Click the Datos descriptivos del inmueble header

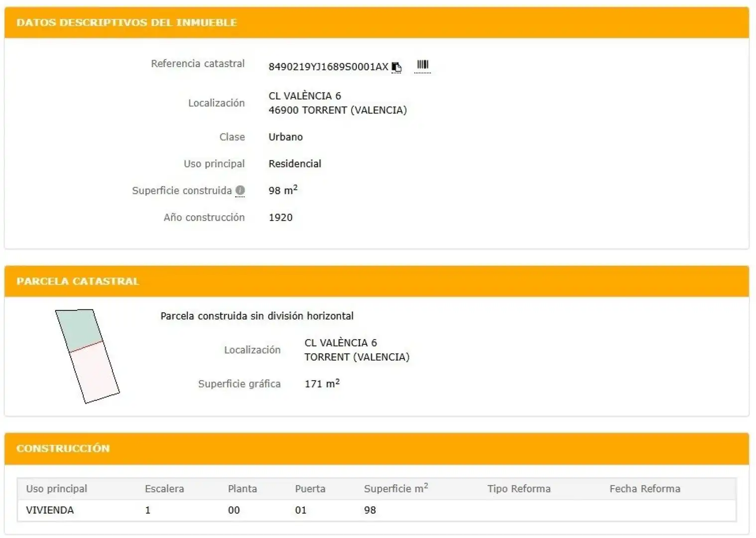point(126,22)
